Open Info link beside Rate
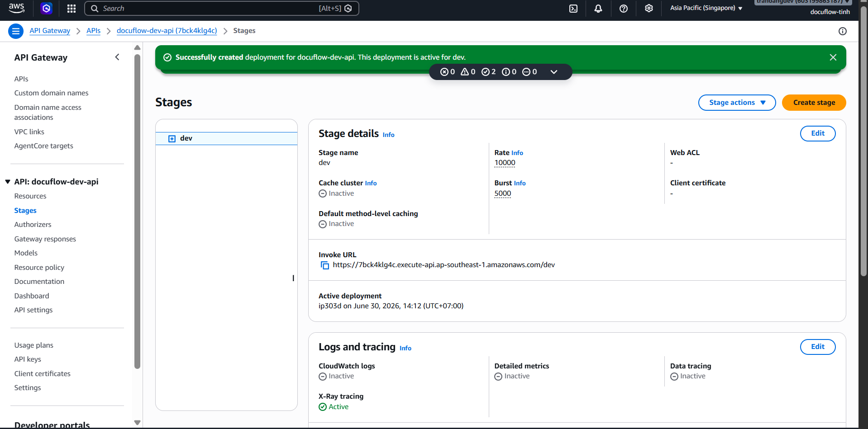The height and width of the screenshot is (429, 868). 517,153
